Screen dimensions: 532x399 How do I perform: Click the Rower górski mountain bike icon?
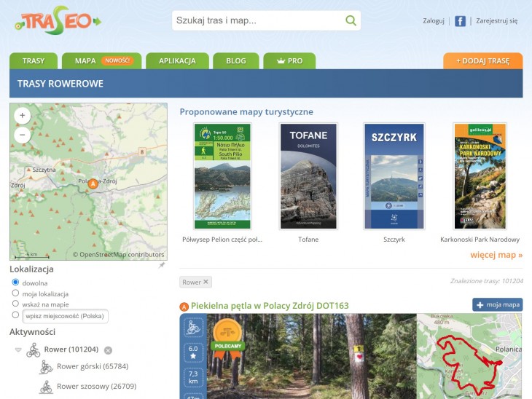point(46,367)
